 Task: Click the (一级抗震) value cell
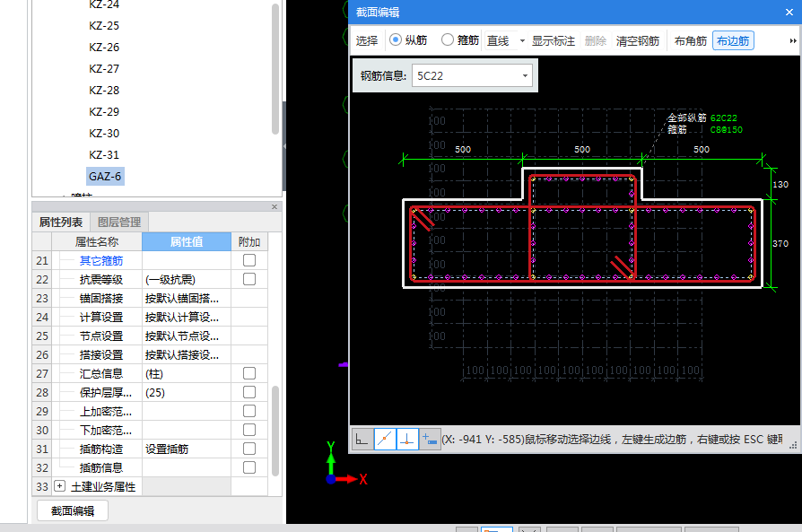[x=187, y=280]
